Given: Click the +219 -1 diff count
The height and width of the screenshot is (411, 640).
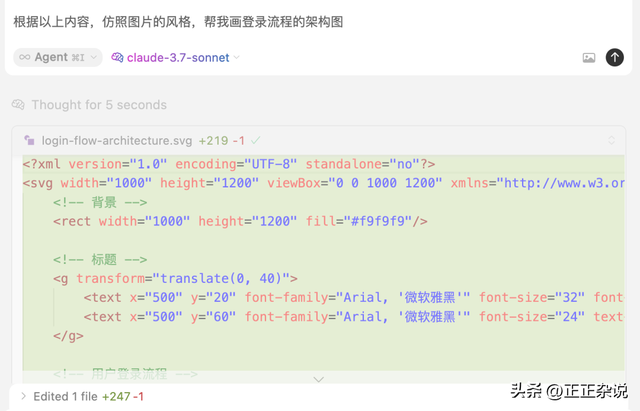Looking at the screenshot, I should [222, 141].
